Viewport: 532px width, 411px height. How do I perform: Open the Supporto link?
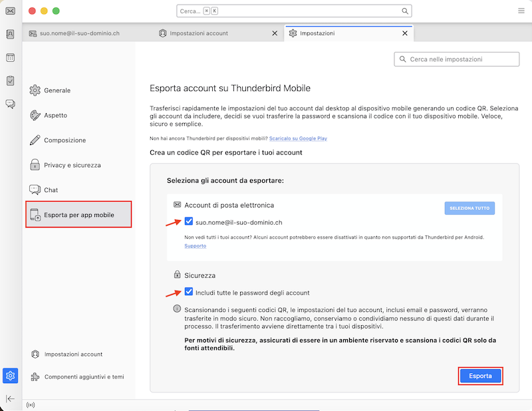[x=195, y=245]
